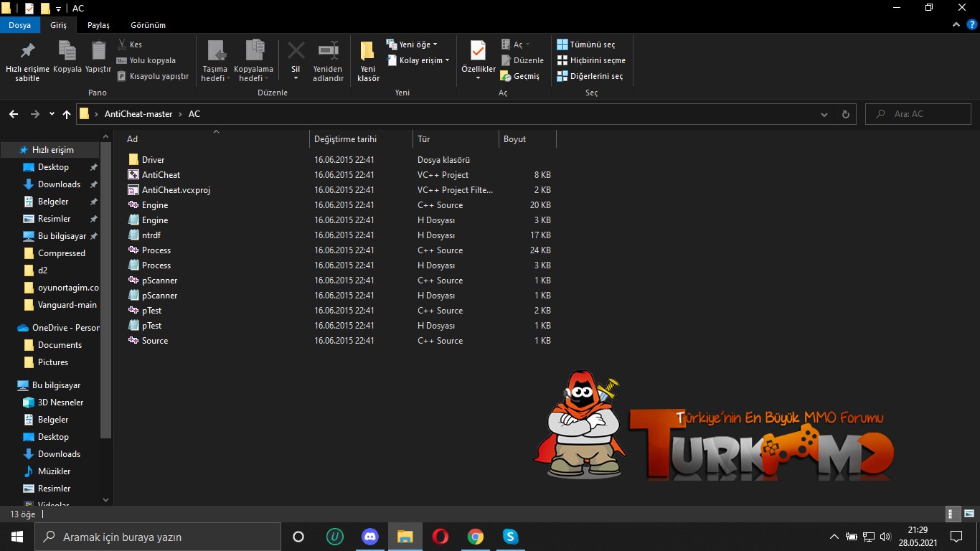Click the Windows Start button
This screenshot has height=551, width=980.
[x=17, y=537]
